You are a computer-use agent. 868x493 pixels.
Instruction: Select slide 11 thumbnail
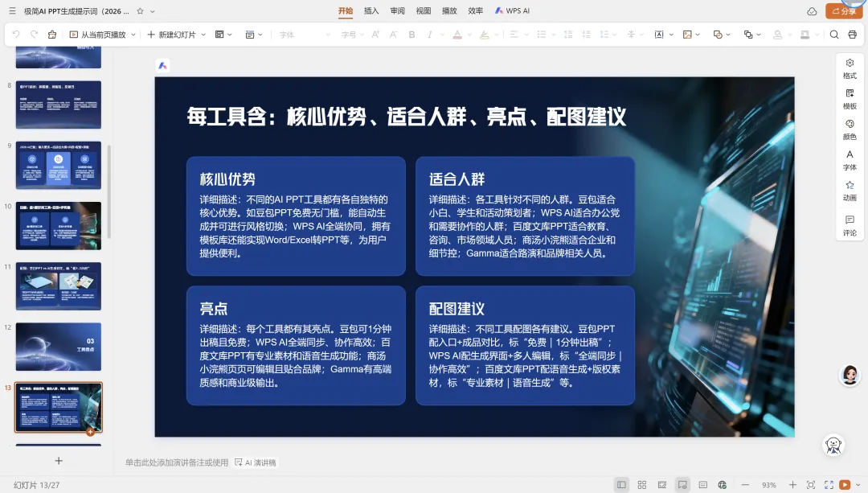point(58,286)
